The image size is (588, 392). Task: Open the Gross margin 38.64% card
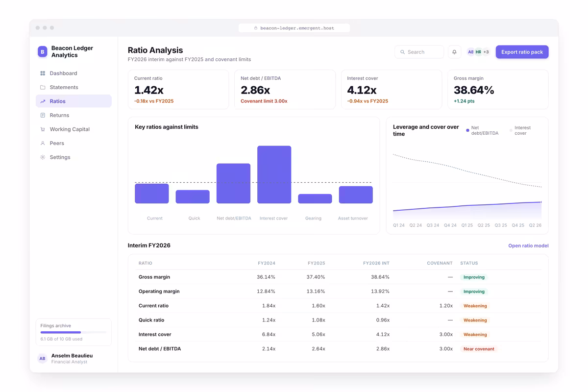pyautogui.click(x=498, y=89)
